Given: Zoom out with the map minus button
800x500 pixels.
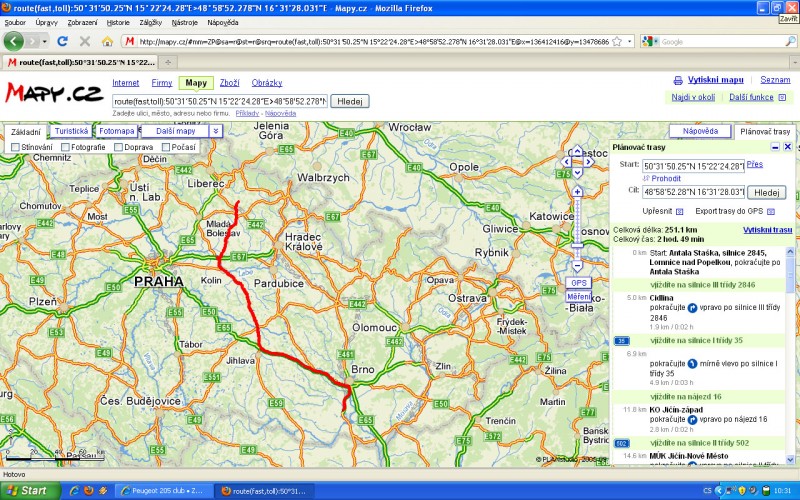Looking at the screenshot, I should coord(577,267).
